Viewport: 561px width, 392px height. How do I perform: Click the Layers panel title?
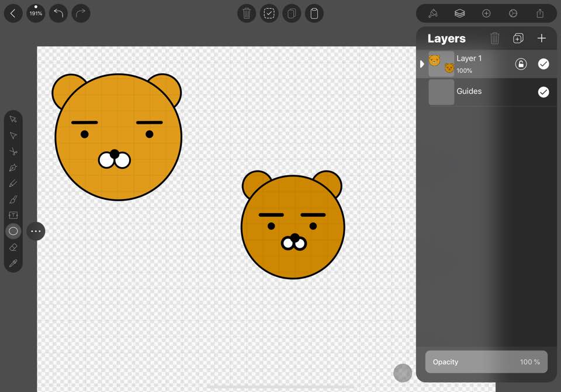[446, 39]
